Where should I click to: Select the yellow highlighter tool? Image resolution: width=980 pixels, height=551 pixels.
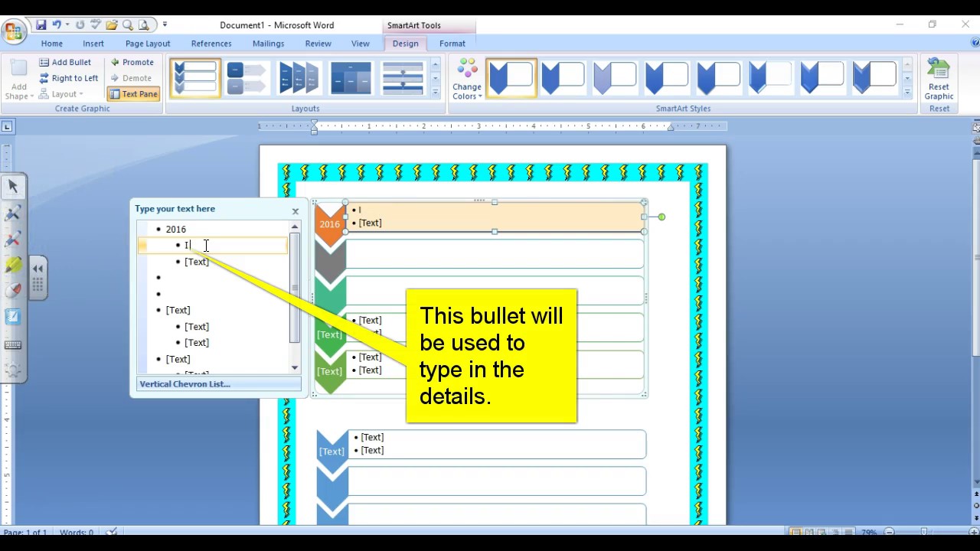pyautogui.click(x=13, y=265)
